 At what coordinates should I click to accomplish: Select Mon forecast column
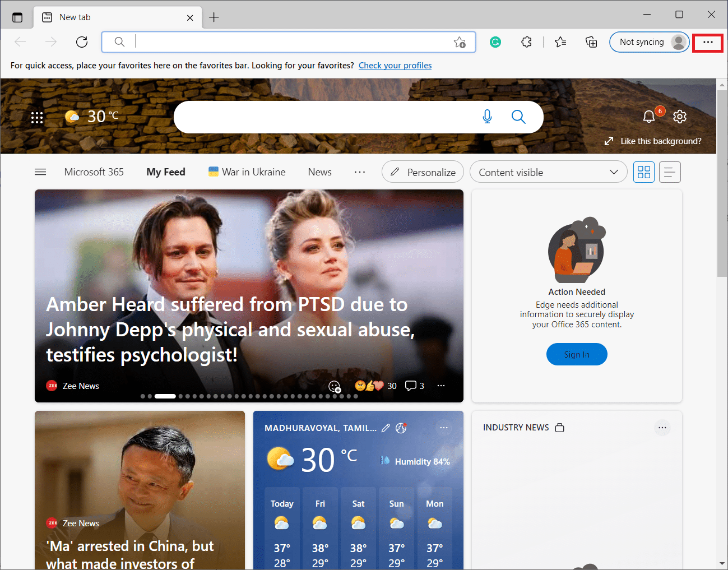pyautogui.click(x=434, y=528)
